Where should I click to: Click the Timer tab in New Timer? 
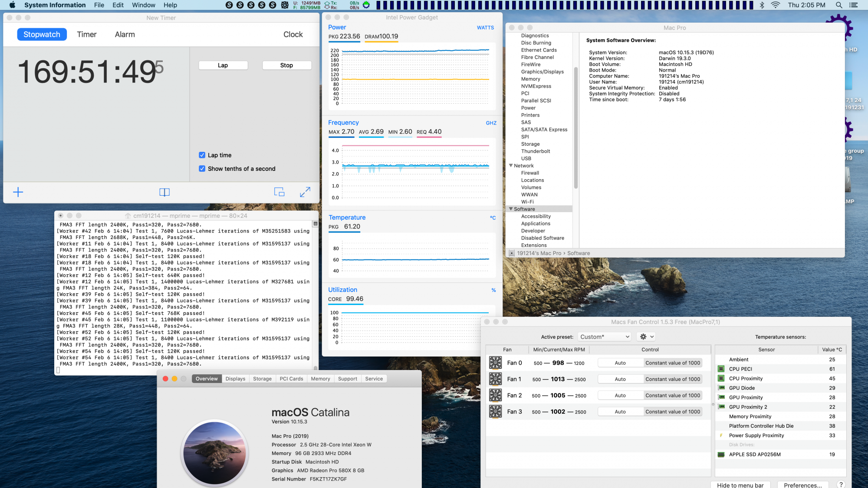click(86, 34)
